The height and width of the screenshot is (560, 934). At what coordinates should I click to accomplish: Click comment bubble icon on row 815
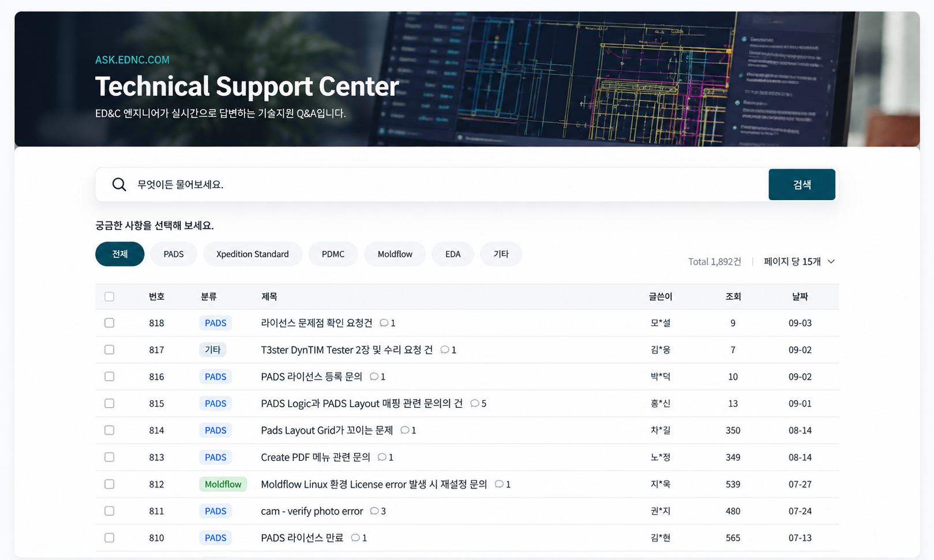(x=474, y=403)
